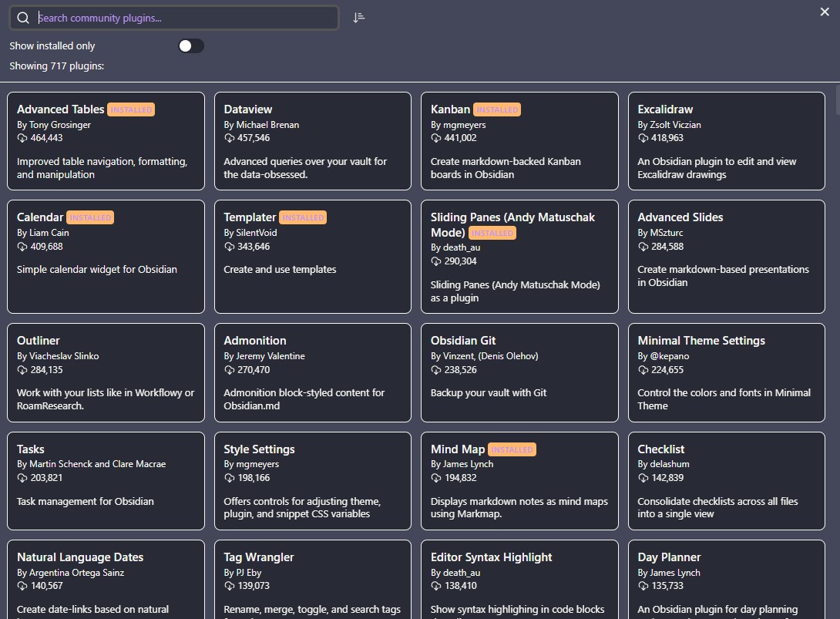Click the download icon on Kanban card

[436, 138]
